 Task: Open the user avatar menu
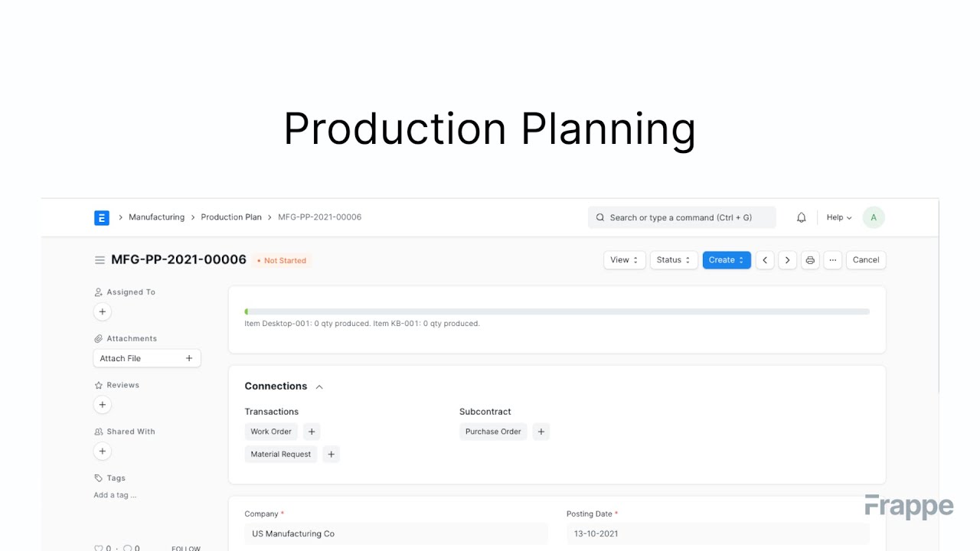[x=874, y=217]
